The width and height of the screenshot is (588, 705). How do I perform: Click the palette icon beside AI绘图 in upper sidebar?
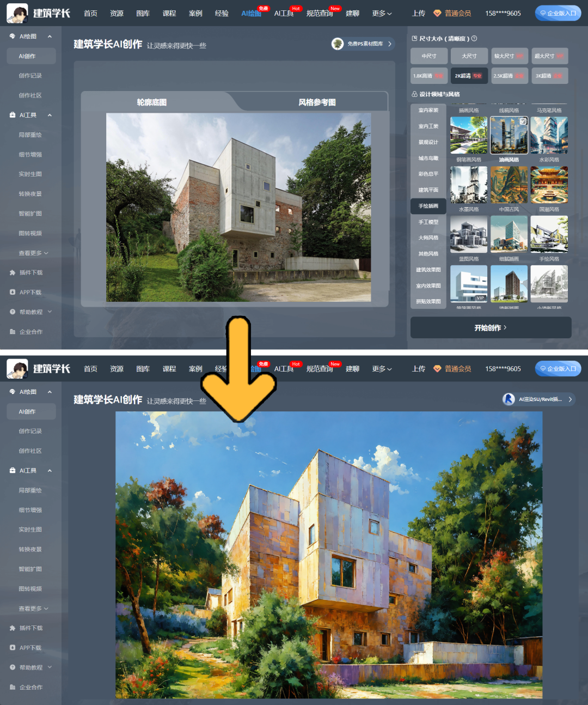(x=13, y=37)
